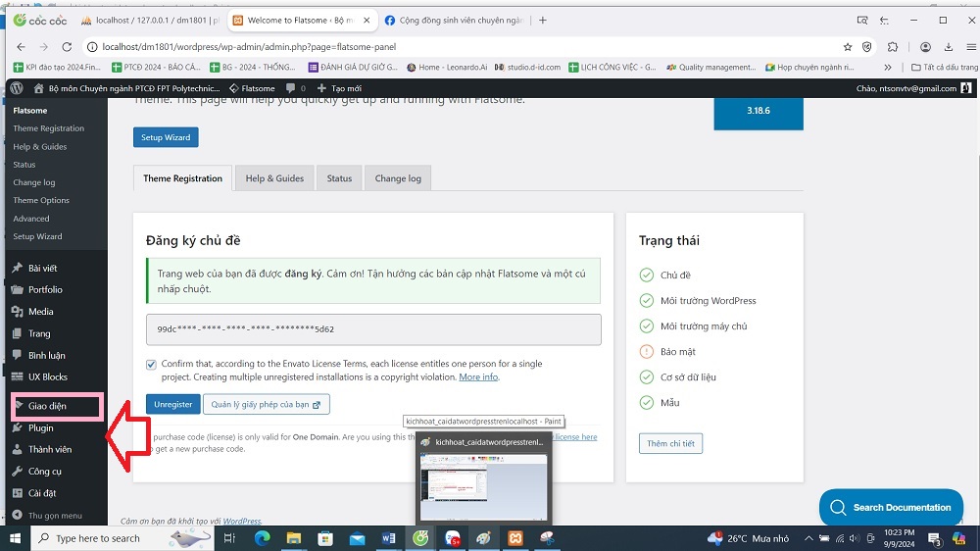Viewport: 980px width, 551px height.
Task: Open UX Blocks in sidebar
Action: 47,376
